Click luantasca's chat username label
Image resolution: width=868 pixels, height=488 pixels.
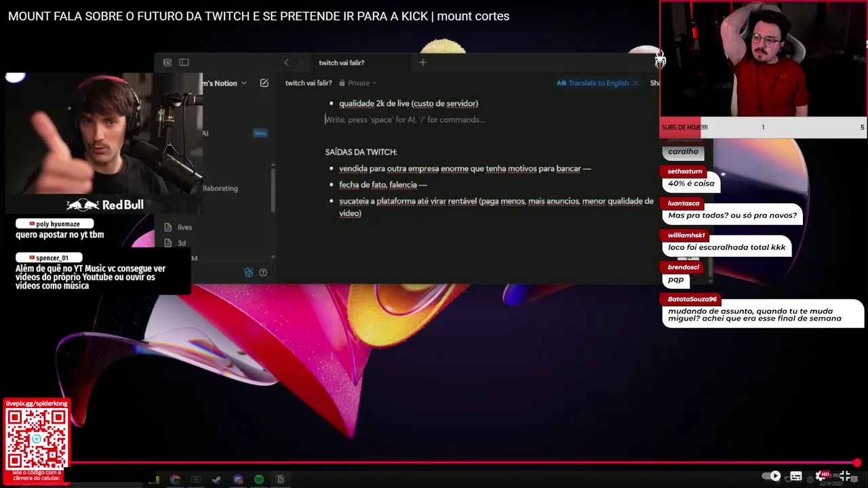click(684, 203)
